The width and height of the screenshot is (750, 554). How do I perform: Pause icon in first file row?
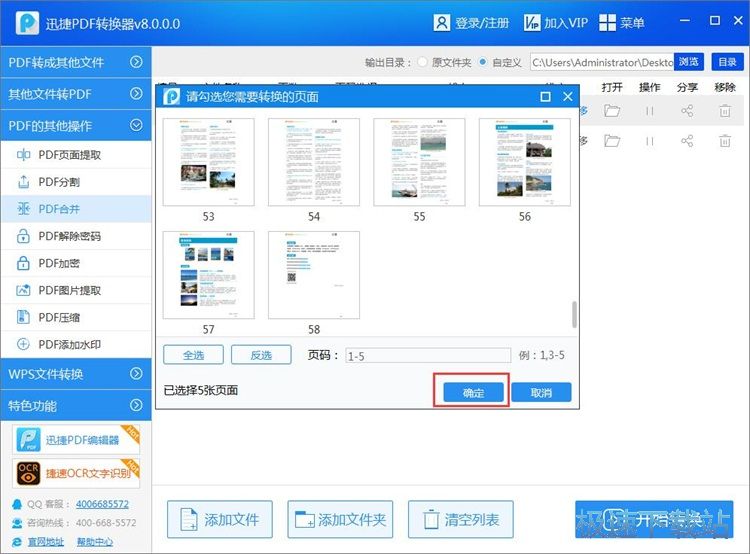(x=649, y=111)
